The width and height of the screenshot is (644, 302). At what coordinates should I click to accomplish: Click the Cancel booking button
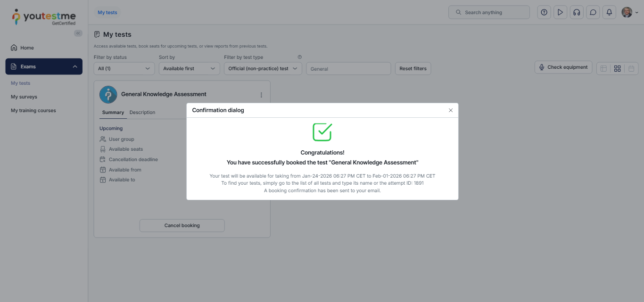click(x=182, y=226)
